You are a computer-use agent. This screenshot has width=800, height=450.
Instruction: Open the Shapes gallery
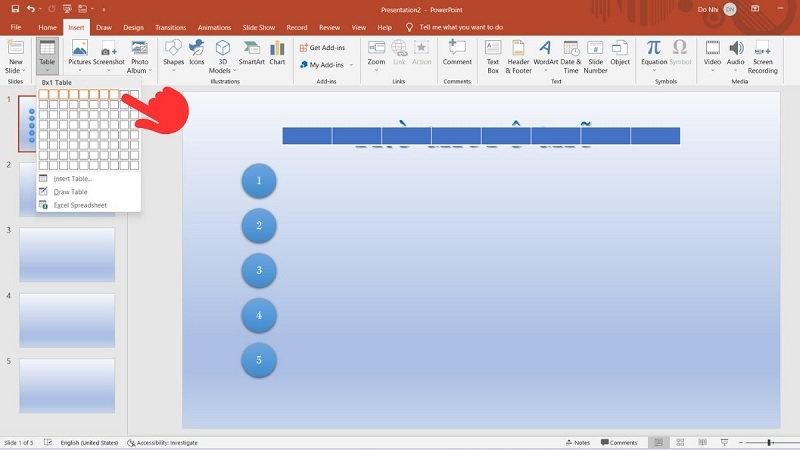(173, 55)
